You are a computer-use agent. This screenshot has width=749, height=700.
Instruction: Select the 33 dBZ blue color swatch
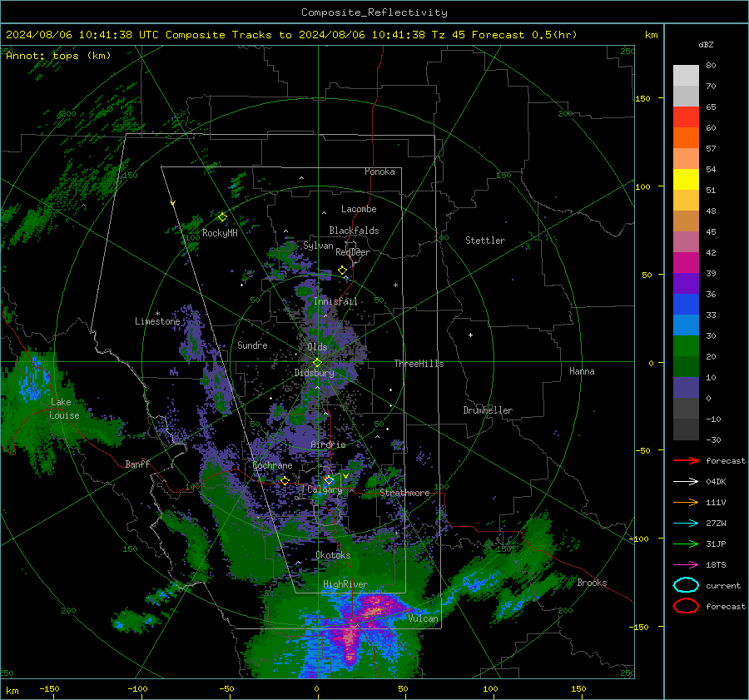[686, 304]
